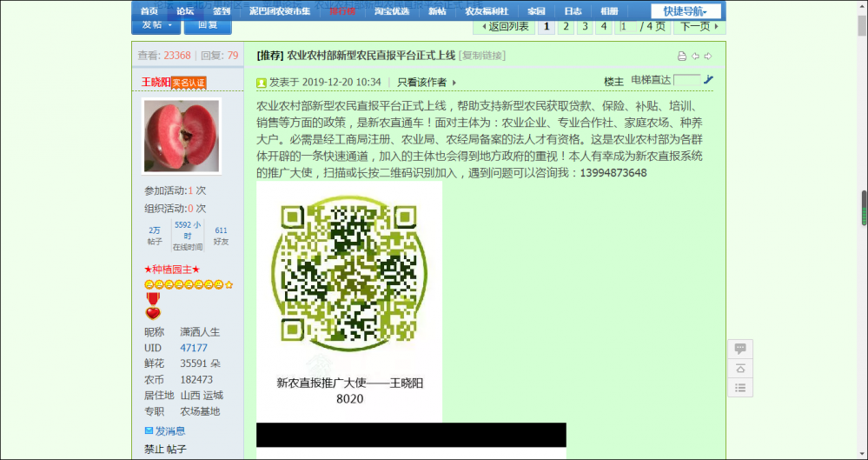
Task: Click the thread title 农业农村部新型农民直报平台正式上线
Action: point(371,56)
